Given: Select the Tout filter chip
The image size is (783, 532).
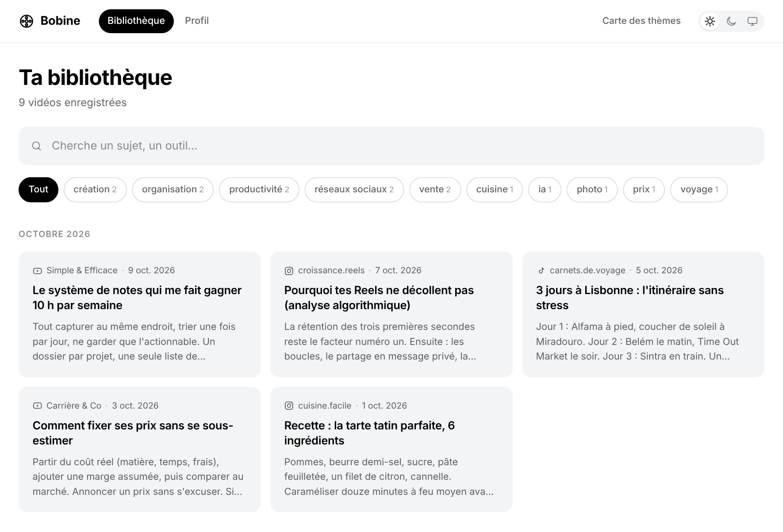Looking at the screenshot, I should (38, 190).
